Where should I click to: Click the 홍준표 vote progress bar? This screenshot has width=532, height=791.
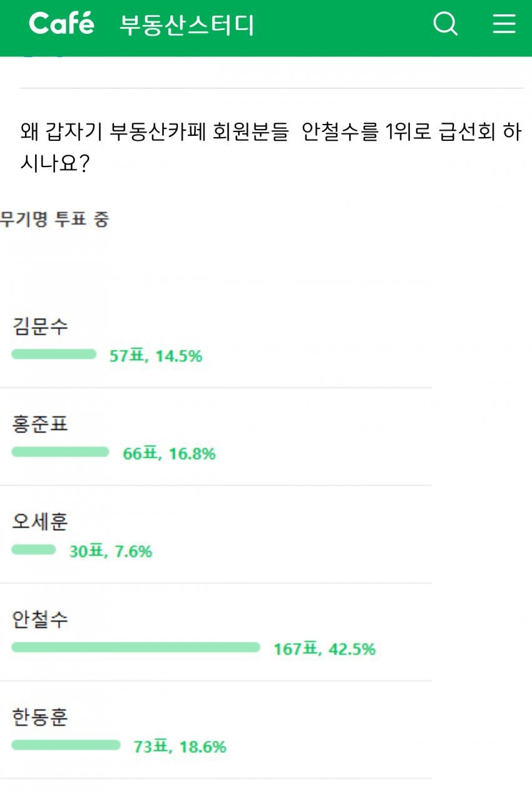[x=60, y=452]
